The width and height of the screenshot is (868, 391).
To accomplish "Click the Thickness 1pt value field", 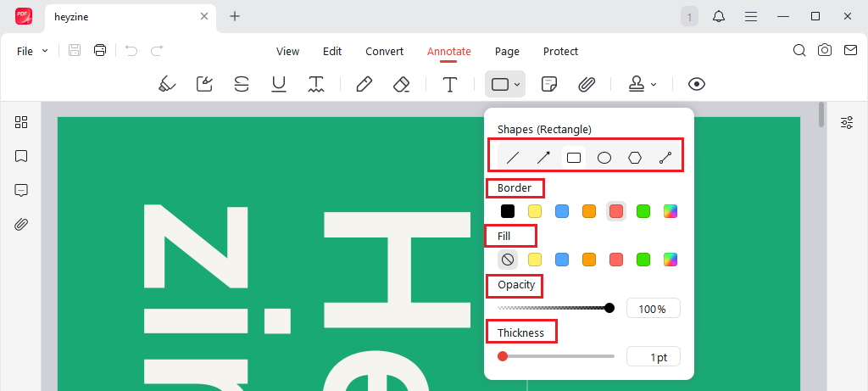I will pyautogui.click(x=654, y=357).
